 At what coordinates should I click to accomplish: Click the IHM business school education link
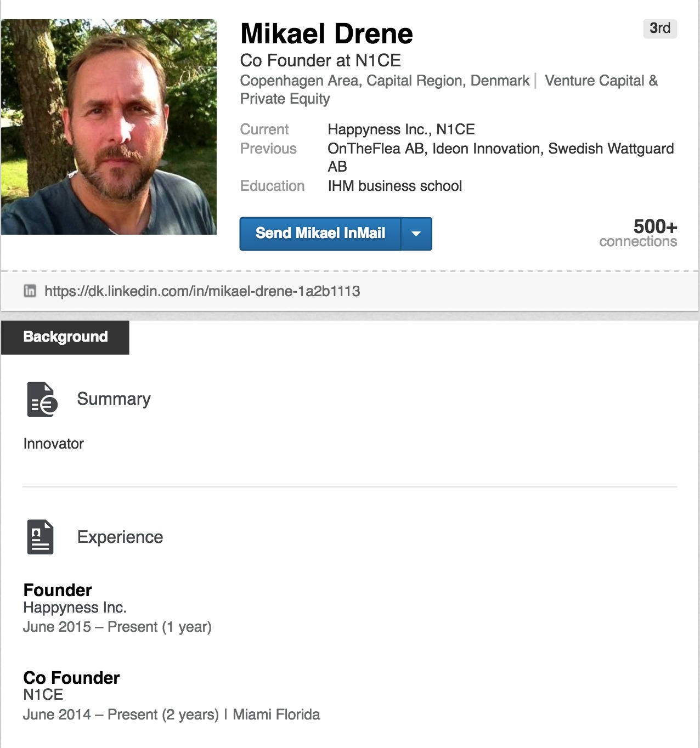pyautogui.click(x=394, y=186)
